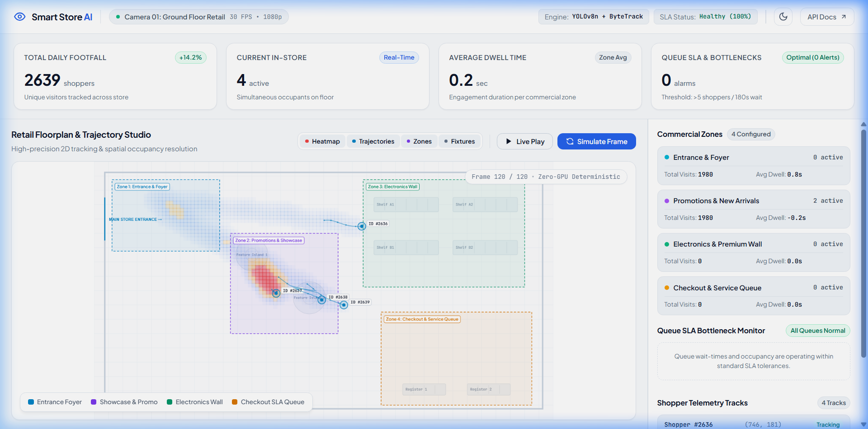Toggle the Fixtures layer
The height and width of the screenshot is (429, 868).
click(459, 141)
